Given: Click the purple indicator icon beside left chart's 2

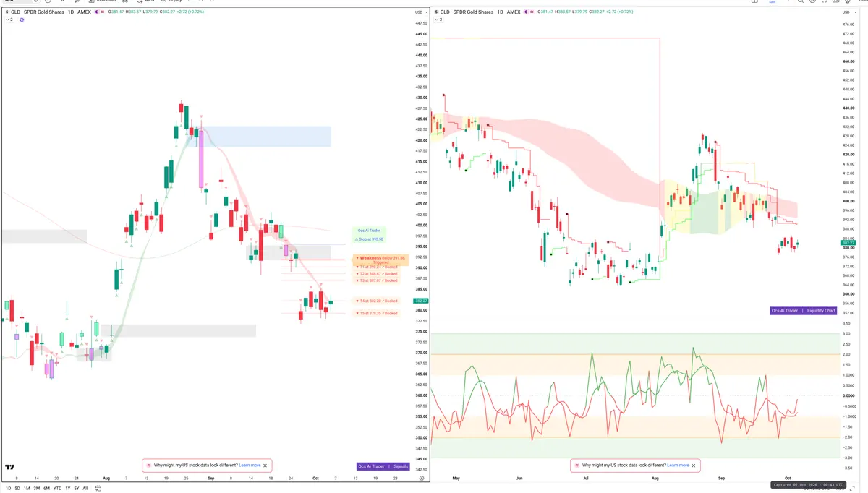Looking at the screenshot, I should tap(22, 20).
